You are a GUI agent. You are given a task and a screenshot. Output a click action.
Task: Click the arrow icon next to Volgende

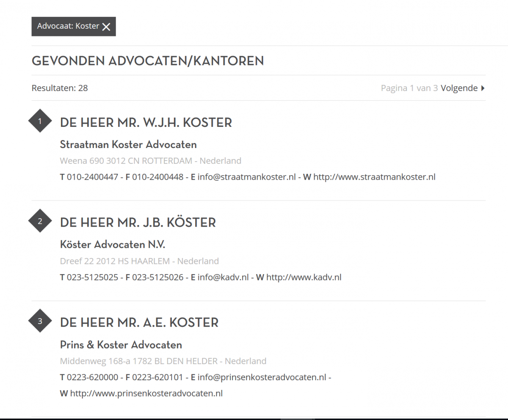click(483, 88)
